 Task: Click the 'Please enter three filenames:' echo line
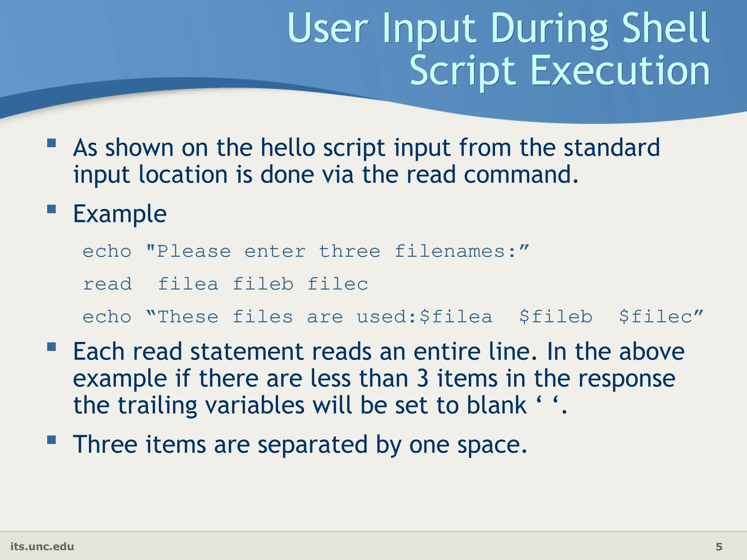306,251
